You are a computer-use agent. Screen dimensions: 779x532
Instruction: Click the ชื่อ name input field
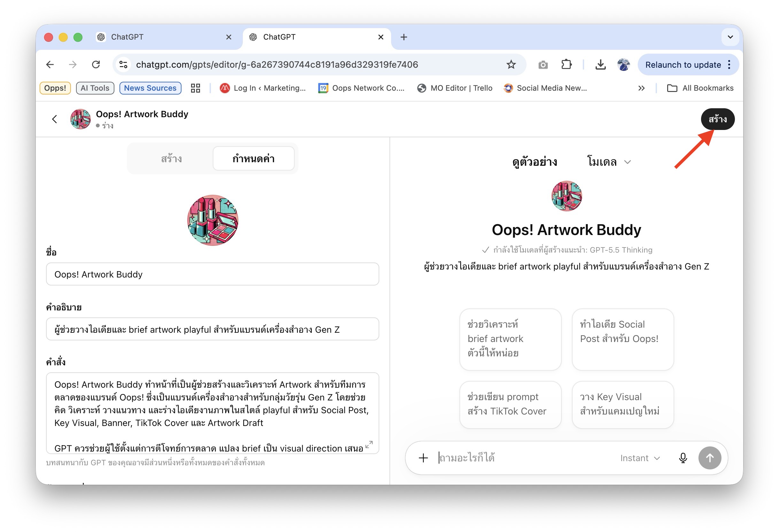point(212,274)
